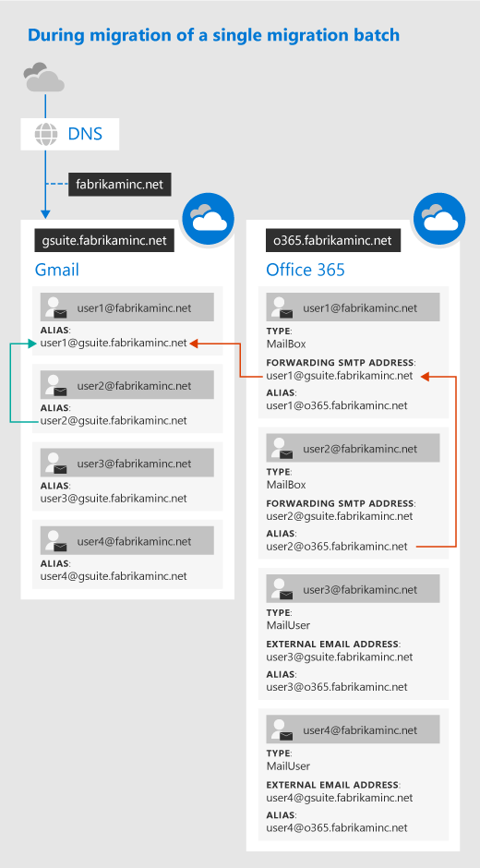Click the blue cloud icon on Gmail panel

click(209, 219)
